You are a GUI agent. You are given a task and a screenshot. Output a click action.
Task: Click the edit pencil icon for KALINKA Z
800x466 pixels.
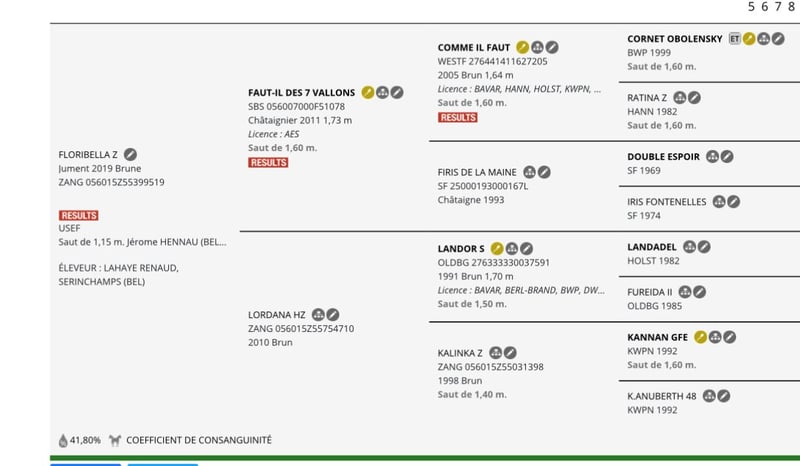click(510, 353)
